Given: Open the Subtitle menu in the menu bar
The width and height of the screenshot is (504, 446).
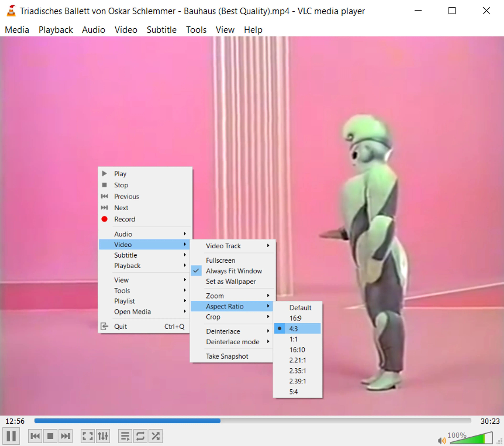Looking at the screenshot, I should (x=162, y=30).
